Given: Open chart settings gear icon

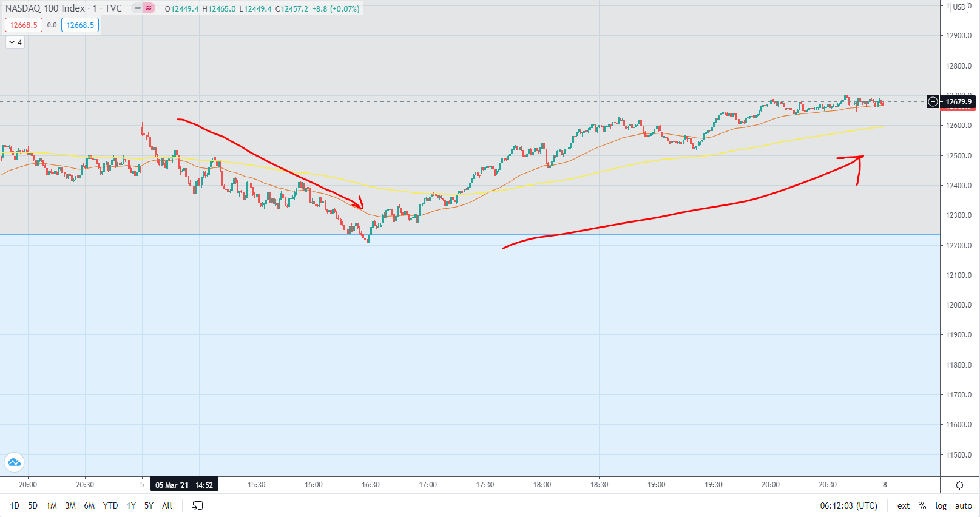Looking at the screenshot, I should point(959,485).
